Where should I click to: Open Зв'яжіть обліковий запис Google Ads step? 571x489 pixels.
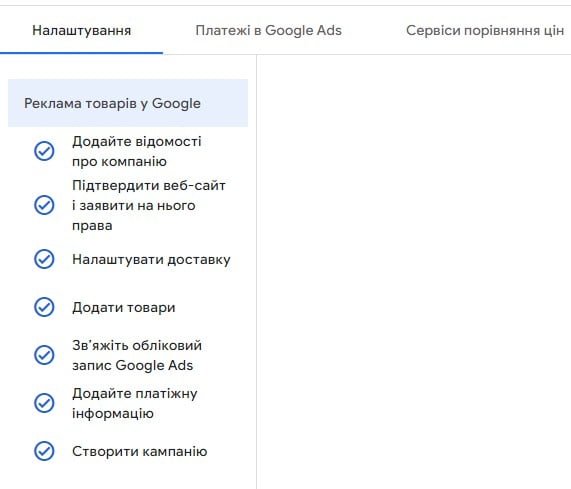coord(137,355)
